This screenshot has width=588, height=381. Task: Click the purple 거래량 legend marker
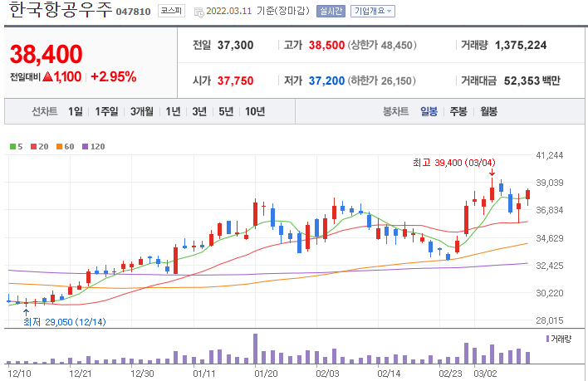[547, 339]
